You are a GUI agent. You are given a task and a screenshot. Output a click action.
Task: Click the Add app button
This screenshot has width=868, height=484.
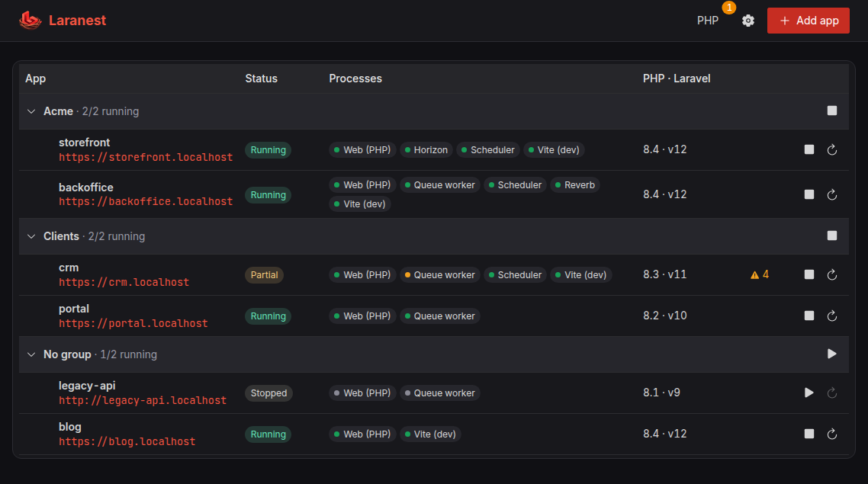pyautogui.click(x=809, y=21)
